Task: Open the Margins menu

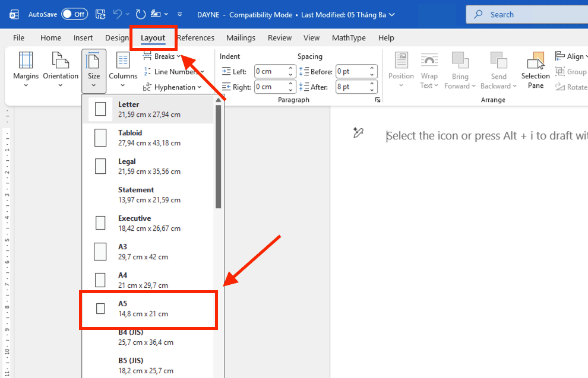Action: pos(26,71)
